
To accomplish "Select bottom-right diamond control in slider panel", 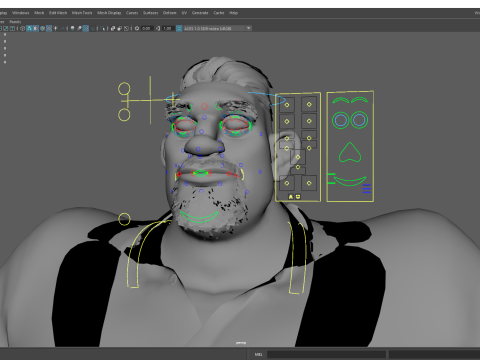I will point(309,183).
